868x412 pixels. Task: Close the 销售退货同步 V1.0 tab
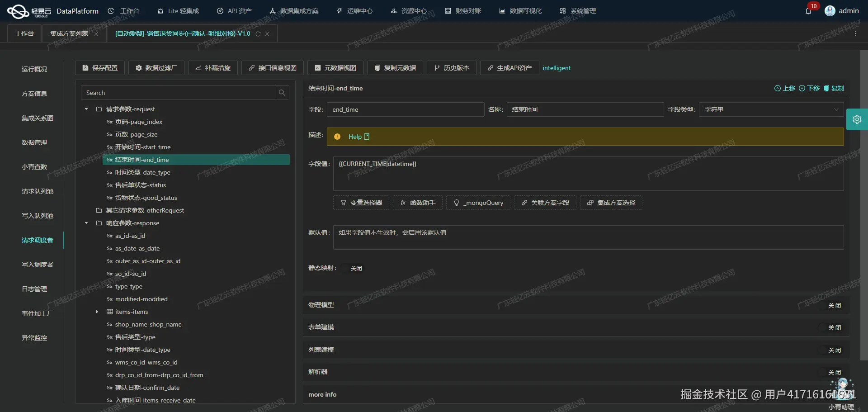(x=267, y=34)
